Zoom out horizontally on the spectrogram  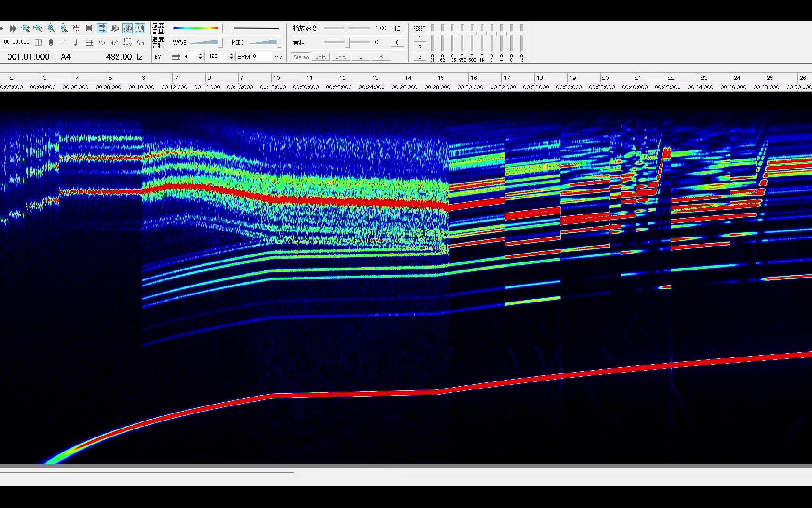coord(38,29)
